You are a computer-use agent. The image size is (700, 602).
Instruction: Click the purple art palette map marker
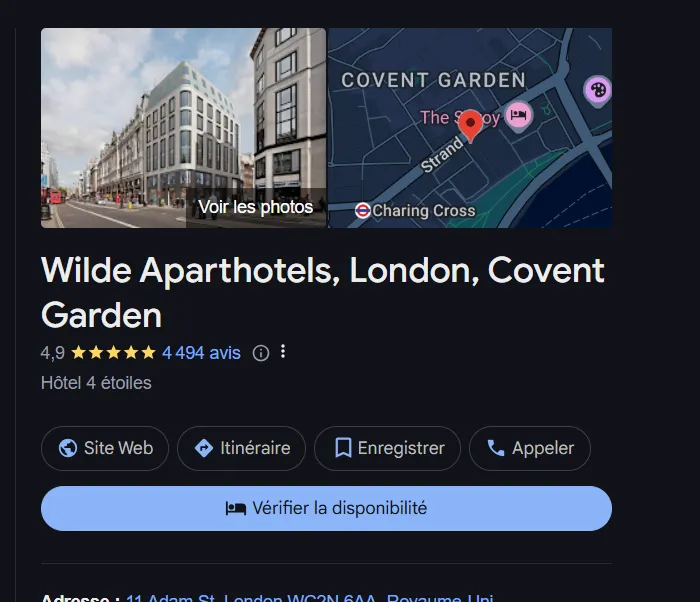tap(598, 91)
